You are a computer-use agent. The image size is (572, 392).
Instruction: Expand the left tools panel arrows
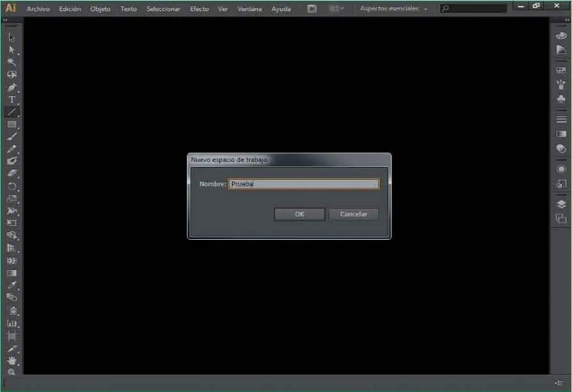tap(6, 20)
